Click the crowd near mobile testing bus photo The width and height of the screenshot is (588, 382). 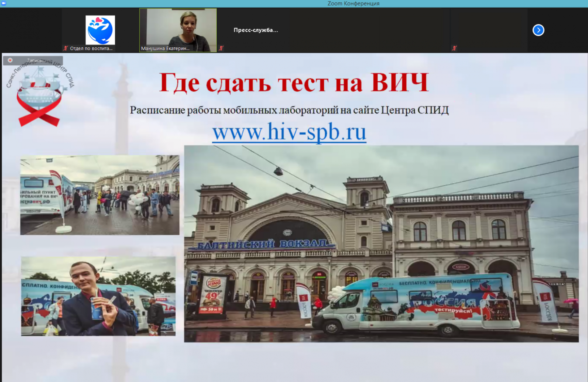pyautogui.click(x=100, y=195)
